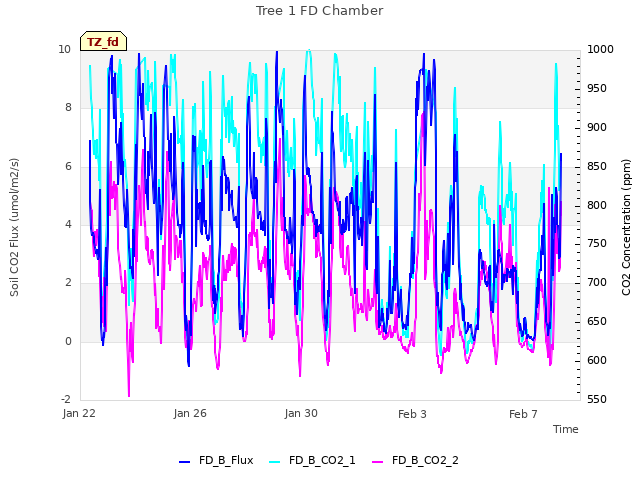This screenshot has width=640, height=480.
Task: Click the 800 right-axis tick label
Action: [597, 205]
